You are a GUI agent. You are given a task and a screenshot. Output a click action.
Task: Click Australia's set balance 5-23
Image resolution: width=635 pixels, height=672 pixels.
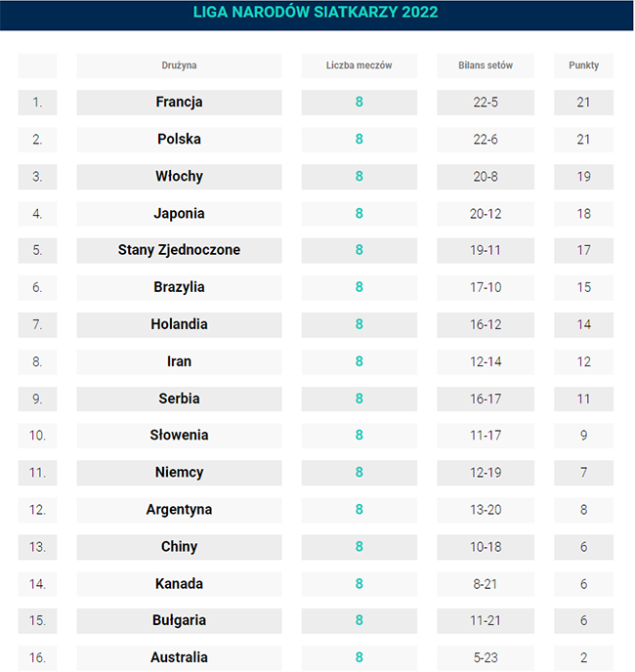(485, 658)
